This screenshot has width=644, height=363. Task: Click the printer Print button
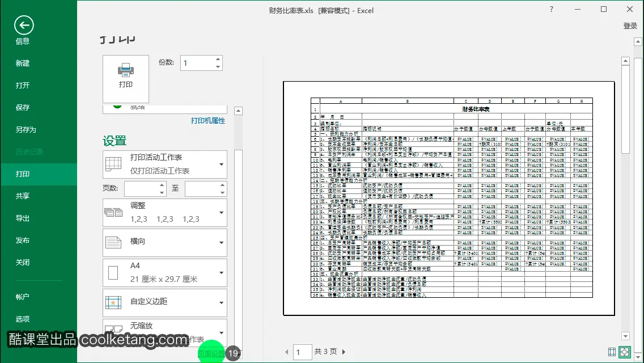pyautogui.click(x=126, y=79)
